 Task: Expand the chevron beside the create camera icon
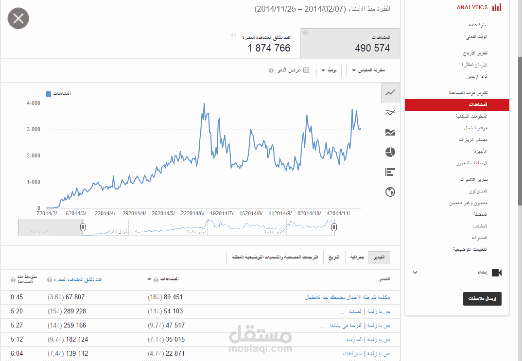click(415, 272)
